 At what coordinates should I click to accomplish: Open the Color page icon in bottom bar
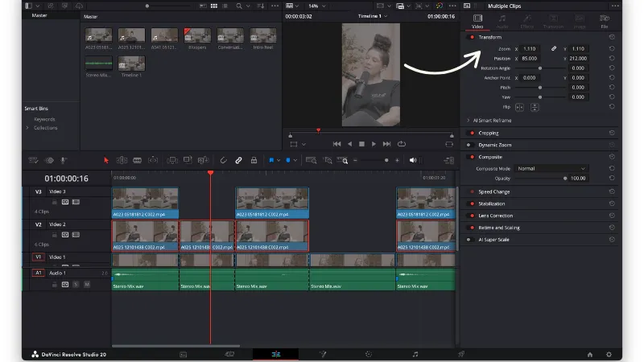click(x=369, y=354)
